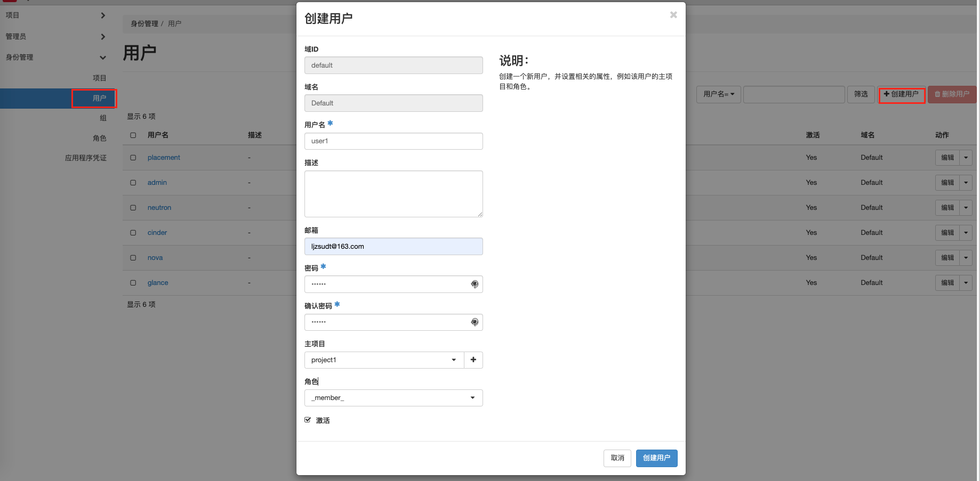Click 编辑 for placement user
Image resolution: width=980 pixels, height=481 pixels.
click(947, 158)
